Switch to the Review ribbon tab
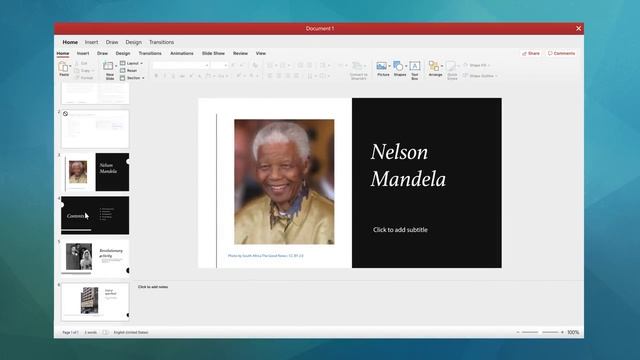 (x=240, y=53)
